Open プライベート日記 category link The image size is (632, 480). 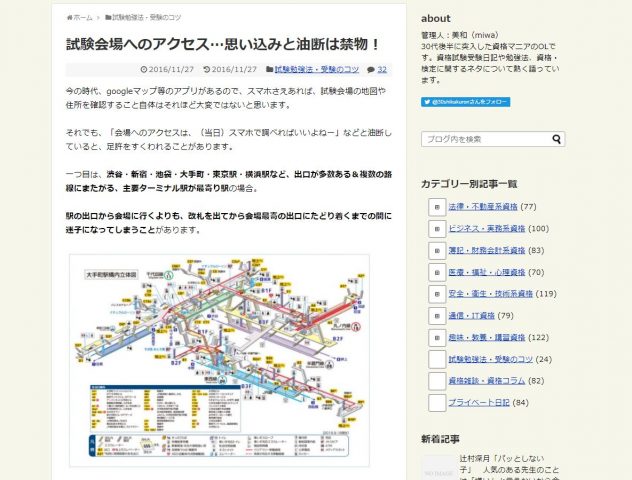pyautogui.click(x=479, y=403)
